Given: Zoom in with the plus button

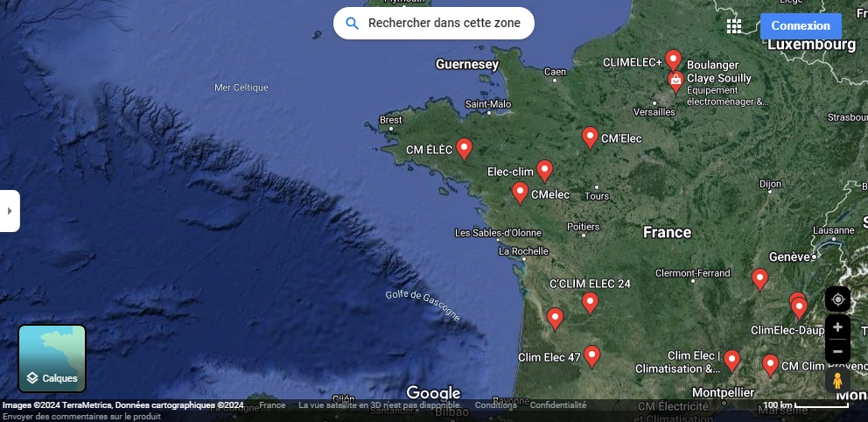Looking at the screenshot, I should click(837, 327).
